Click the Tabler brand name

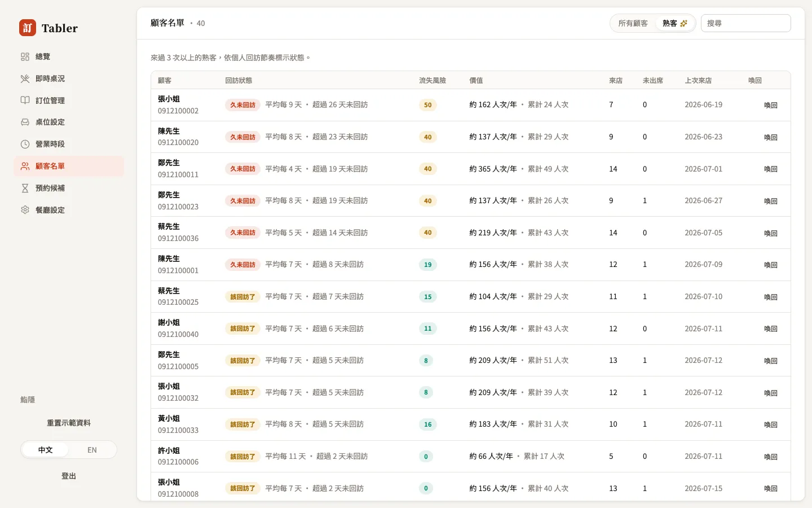pyautogui.click(x=60, y=28)
